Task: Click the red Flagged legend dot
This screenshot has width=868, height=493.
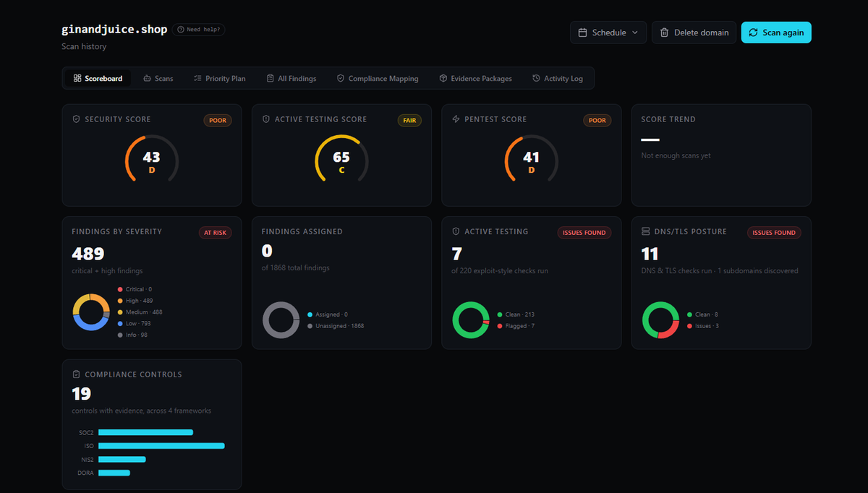Action: tap(500, 326)
